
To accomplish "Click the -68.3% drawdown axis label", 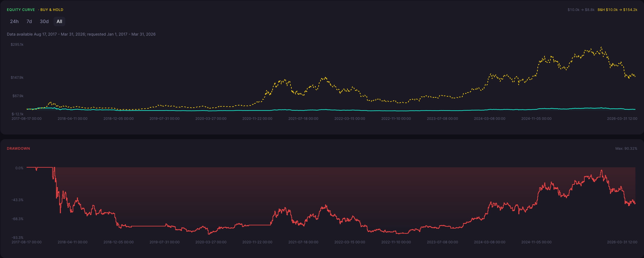I will [x=17, y=219].
